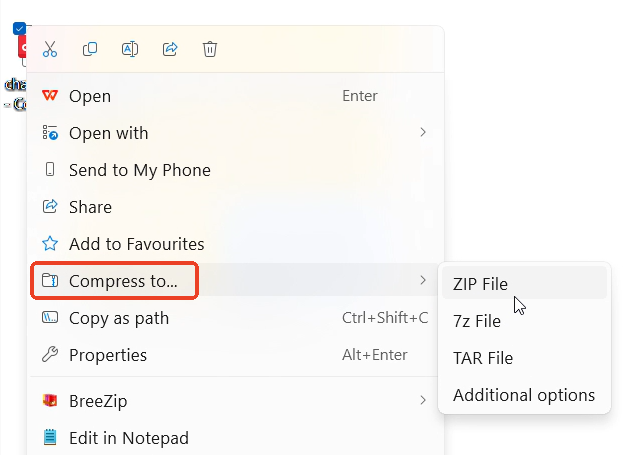This screenshot has height=455, width=626.
Task: Click the Cut scissors icon
Action: (50, 49)
